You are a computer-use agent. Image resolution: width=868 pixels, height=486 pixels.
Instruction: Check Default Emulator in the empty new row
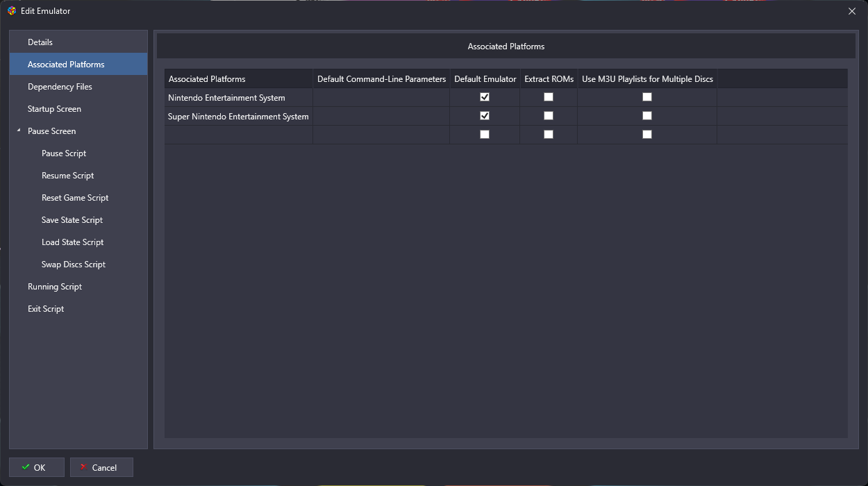485,135
